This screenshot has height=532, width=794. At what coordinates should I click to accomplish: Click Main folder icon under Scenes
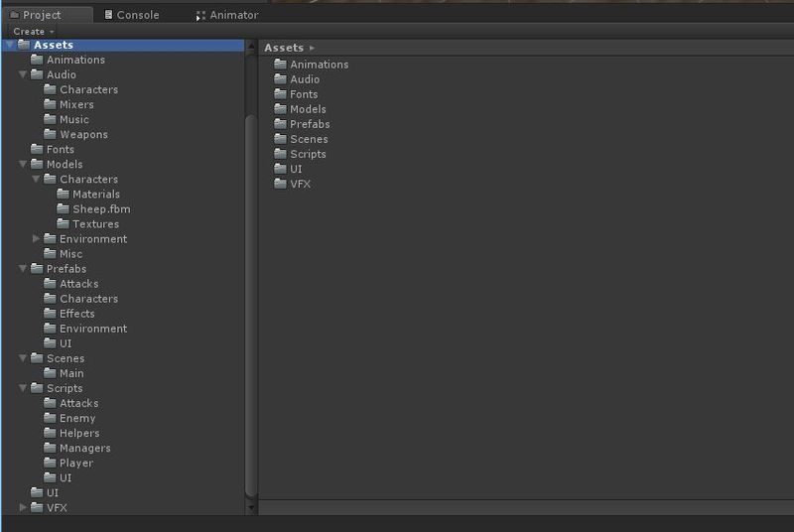pyautogui.click(x=50, y=373)
